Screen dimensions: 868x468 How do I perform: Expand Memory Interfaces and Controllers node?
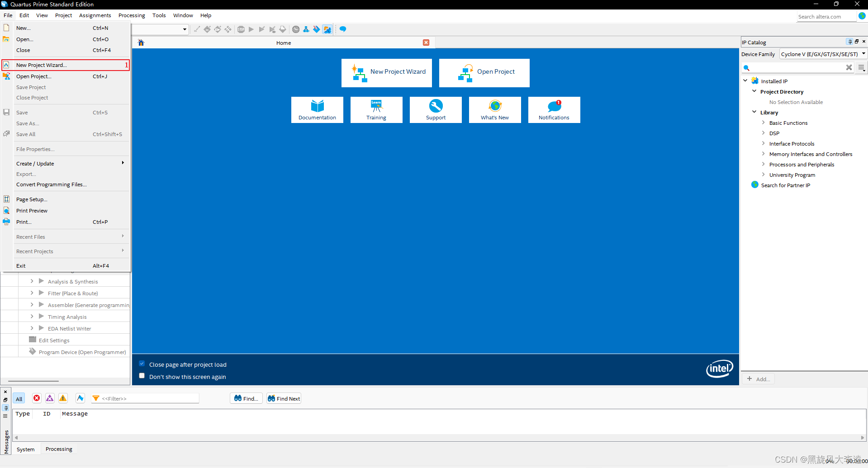pyautogui.click(x=763, y=154)
